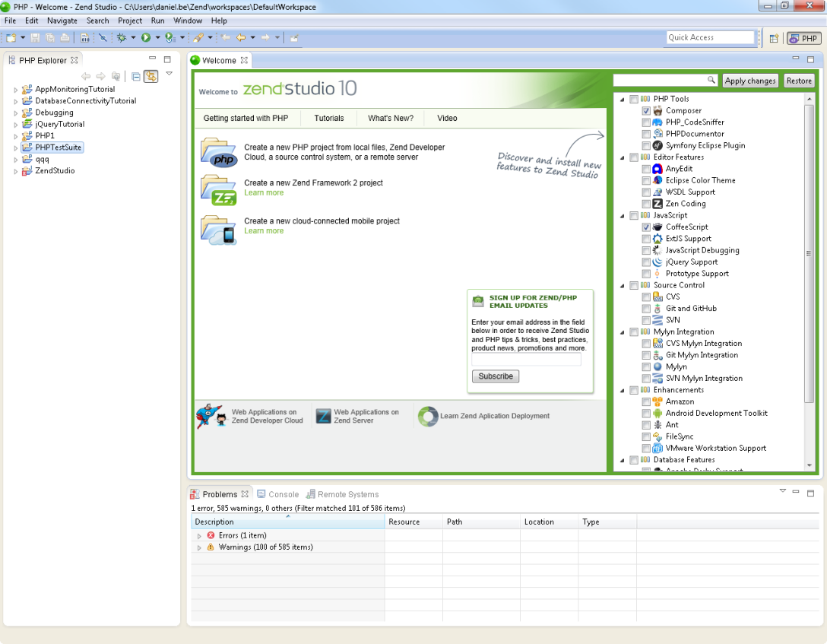
Task: Click the Profile toolbar icon
Action: click(x=170, y=37)
